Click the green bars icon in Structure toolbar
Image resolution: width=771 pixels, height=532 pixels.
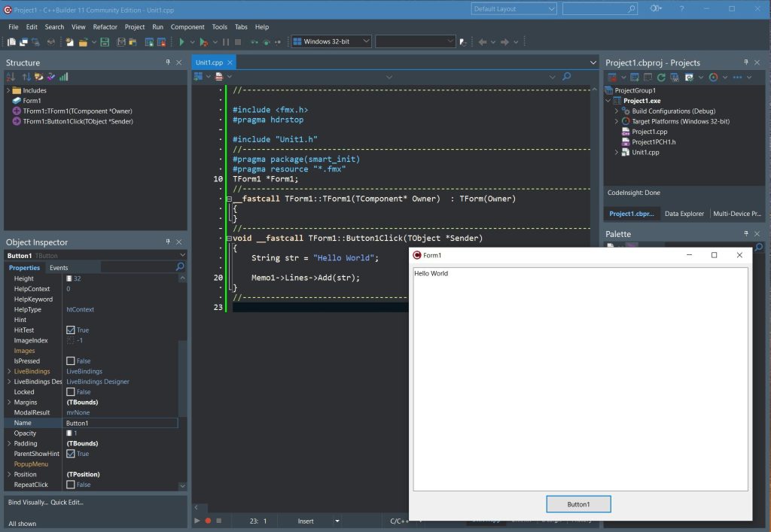point(64,77)
